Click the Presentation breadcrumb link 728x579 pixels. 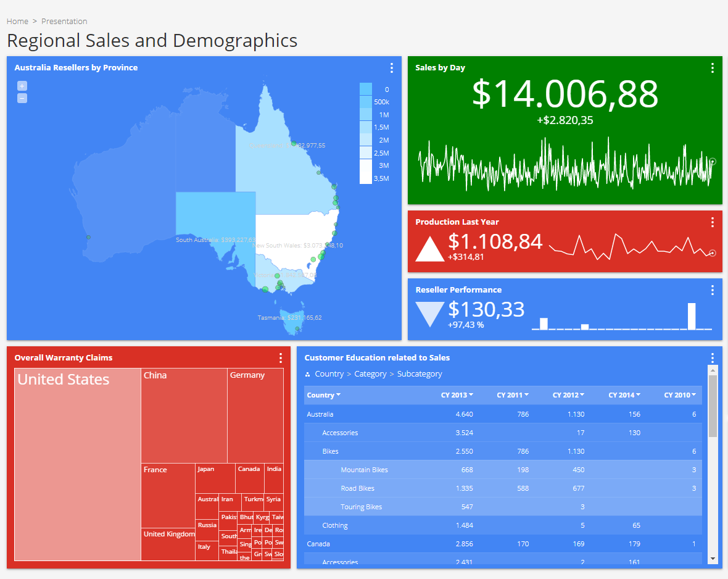64,21
